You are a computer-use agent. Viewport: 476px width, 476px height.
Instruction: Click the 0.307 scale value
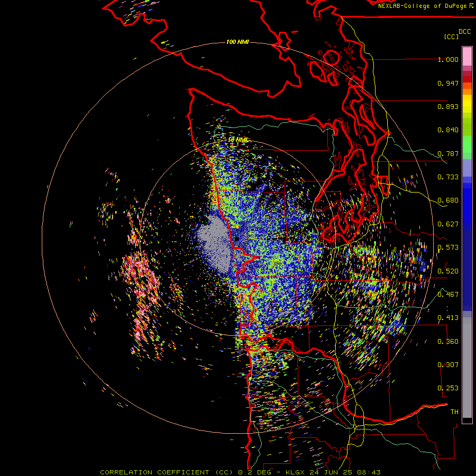448,364
